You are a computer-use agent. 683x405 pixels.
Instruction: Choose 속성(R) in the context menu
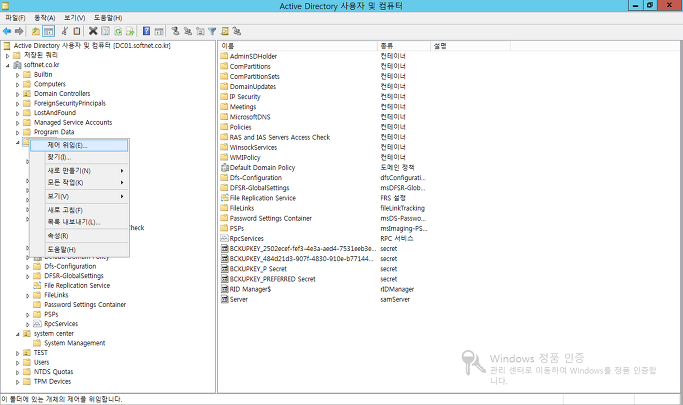click(79, 236)
